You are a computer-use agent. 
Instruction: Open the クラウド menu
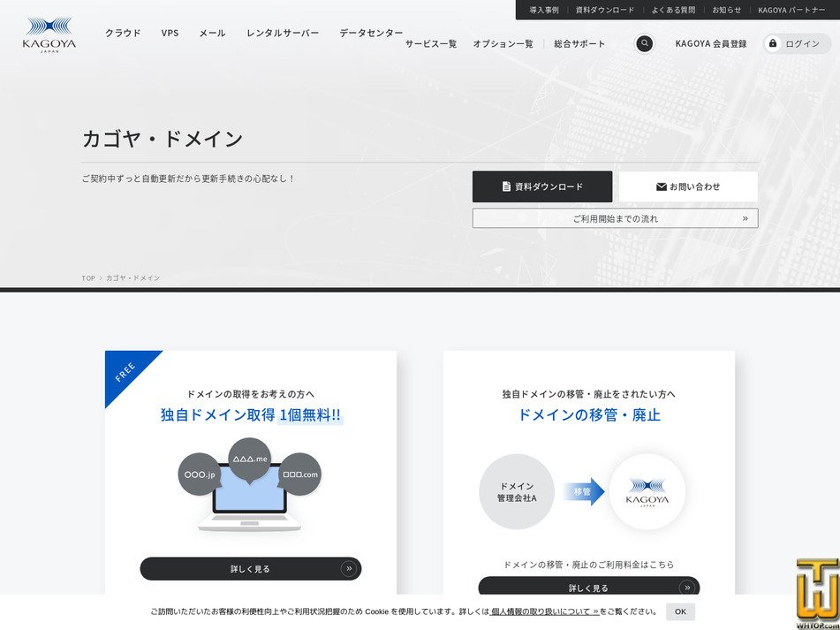[x=123, y=33]
